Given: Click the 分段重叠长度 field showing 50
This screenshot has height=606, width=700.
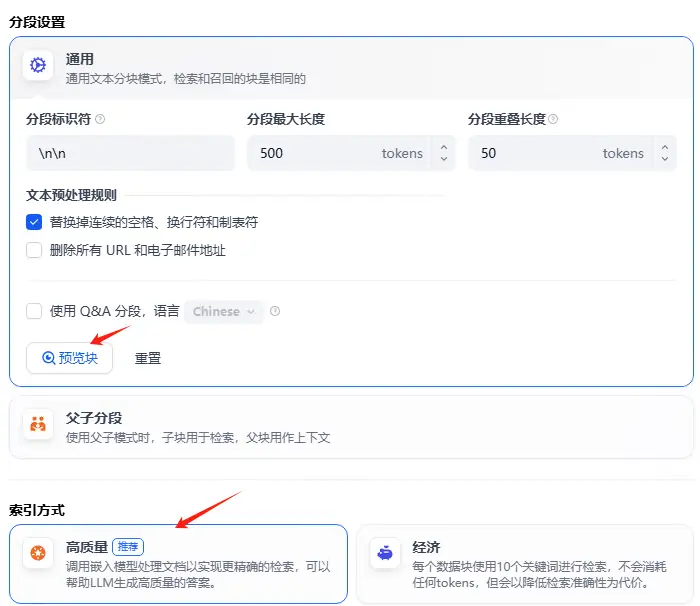Looking at the screenshot, I should 572,153.
